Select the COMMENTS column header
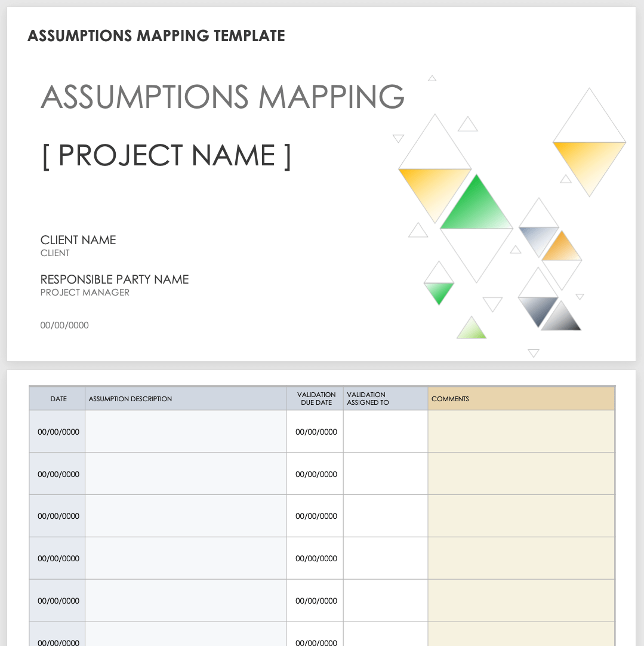The image size is (644, 646). pyautogui.click(x=450, y=399)
